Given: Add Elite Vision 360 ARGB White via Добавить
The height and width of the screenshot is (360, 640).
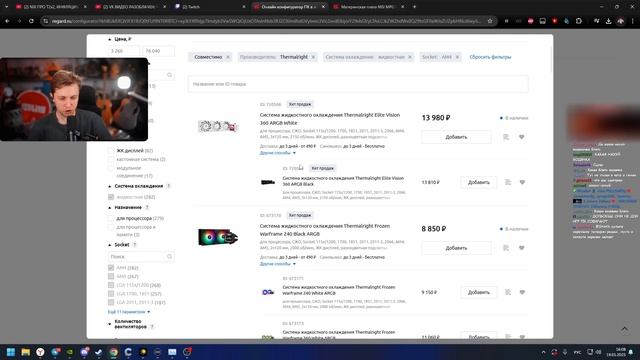Looking at the screenshot, I should (456, 137).
